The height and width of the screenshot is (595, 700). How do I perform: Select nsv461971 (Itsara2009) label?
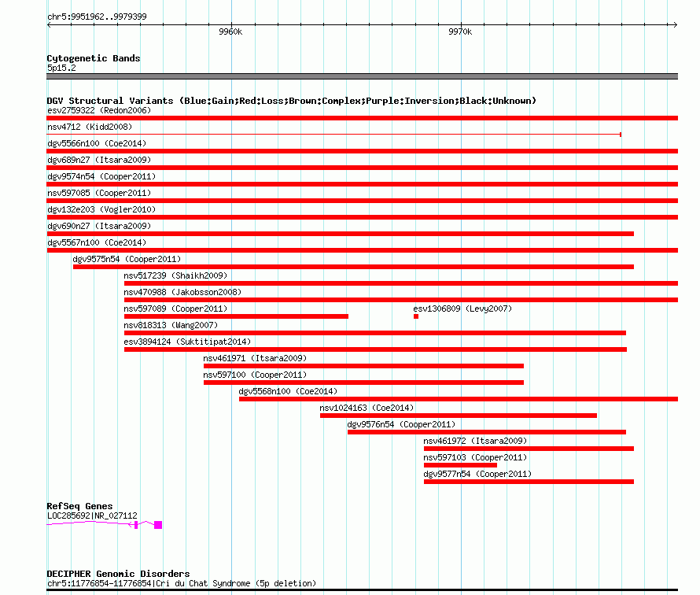tap(255, 358)
